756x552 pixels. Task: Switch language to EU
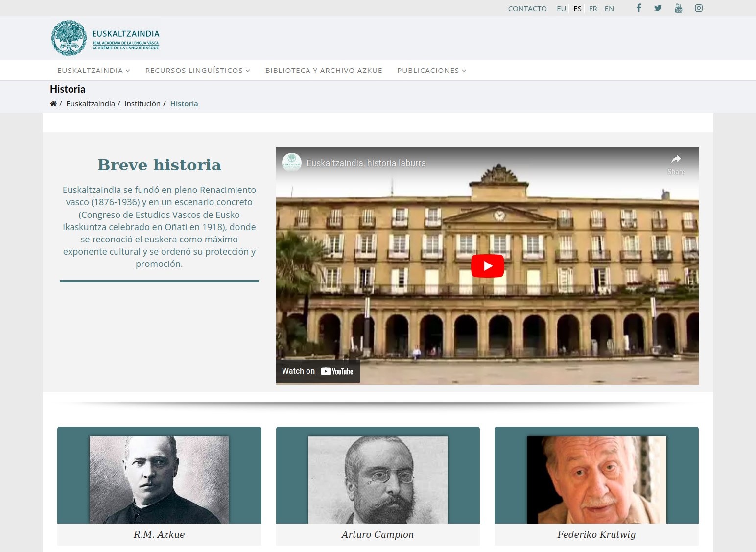pyautogui.click(x=561, y=9)
